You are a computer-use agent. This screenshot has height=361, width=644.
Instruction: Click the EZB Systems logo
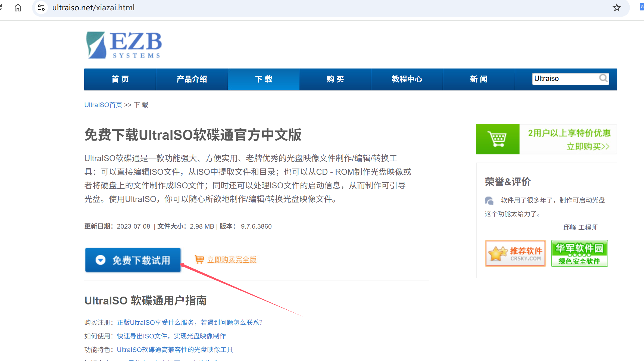point(124,45)
